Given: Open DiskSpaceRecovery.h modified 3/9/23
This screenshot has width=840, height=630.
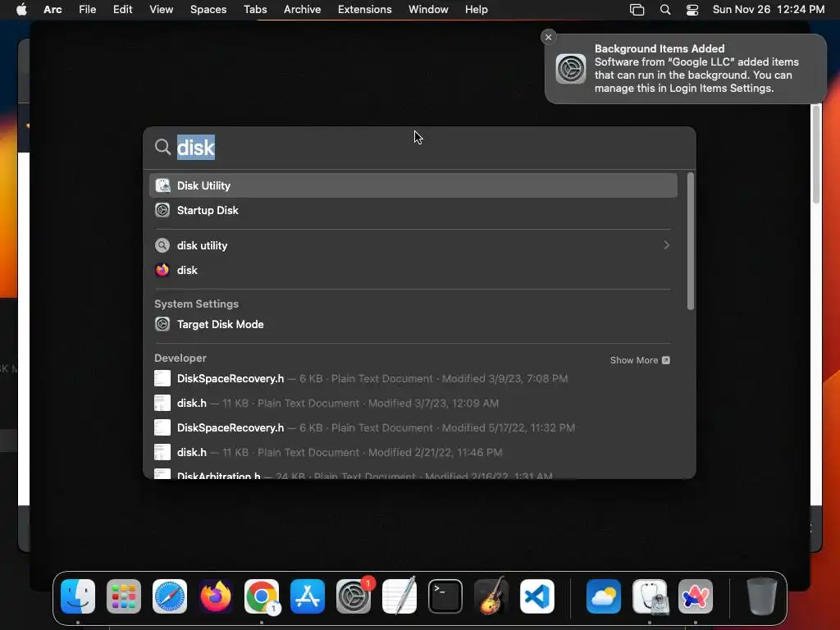Looking at the screenshot, I should coord(413,378).
